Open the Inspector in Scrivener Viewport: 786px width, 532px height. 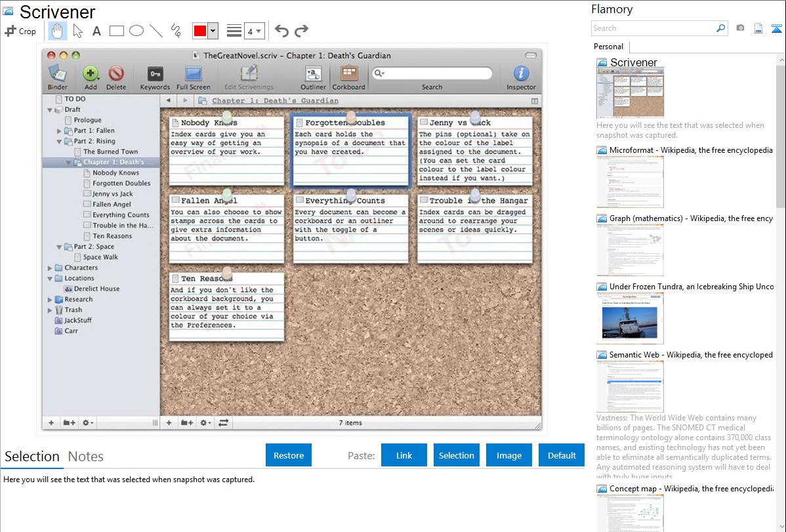point(522,74)
